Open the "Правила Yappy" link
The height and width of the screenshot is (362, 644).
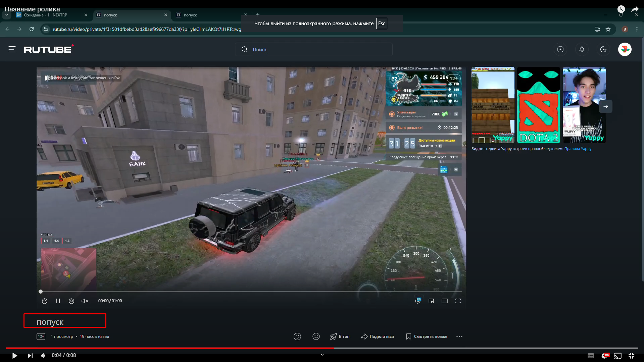578,149
